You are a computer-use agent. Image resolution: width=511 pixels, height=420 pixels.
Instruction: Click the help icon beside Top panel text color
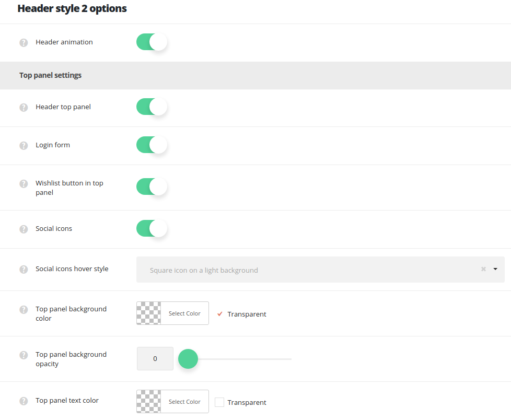(24, 401)
